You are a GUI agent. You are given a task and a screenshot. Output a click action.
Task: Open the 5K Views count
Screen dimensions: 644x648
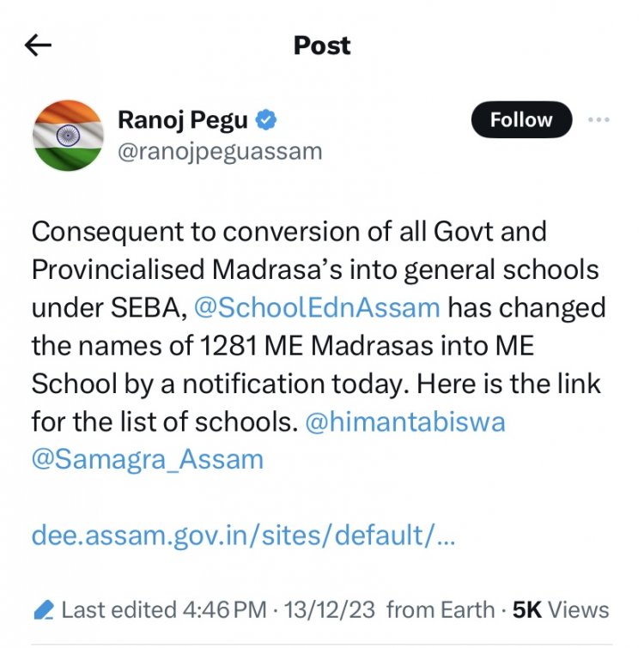(560, 610)
